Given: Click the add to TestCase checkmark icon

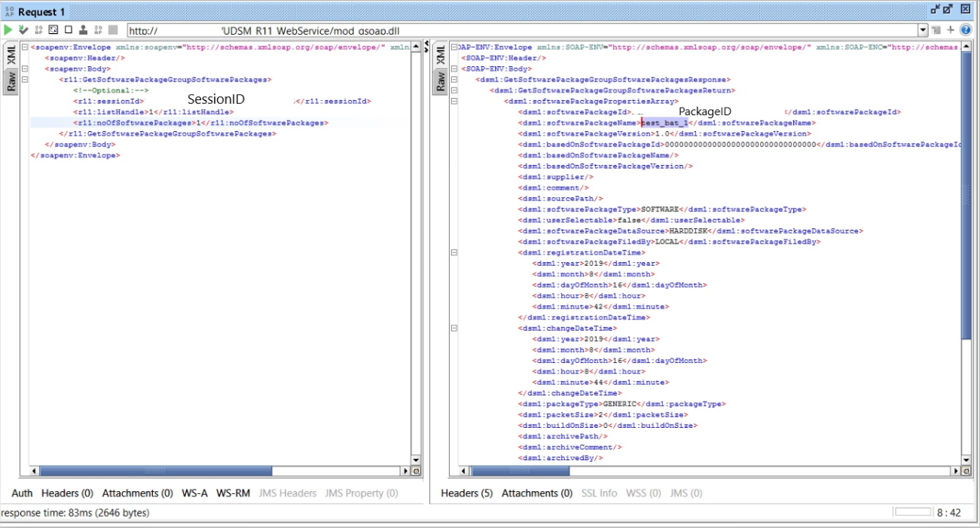Looking at the screenshot, I should tap(23, 30).
